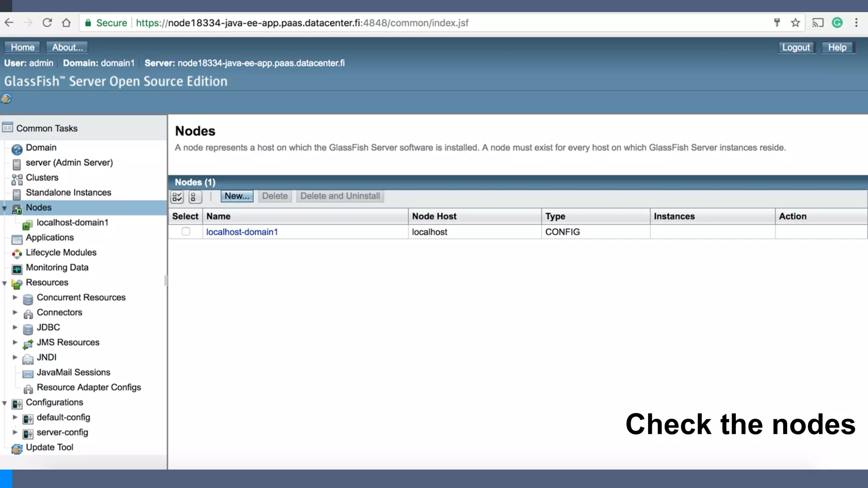The height and width of the screenshot is (488, 868).
Task: Click the Monitoring Data icon
Action: [17, 269]
